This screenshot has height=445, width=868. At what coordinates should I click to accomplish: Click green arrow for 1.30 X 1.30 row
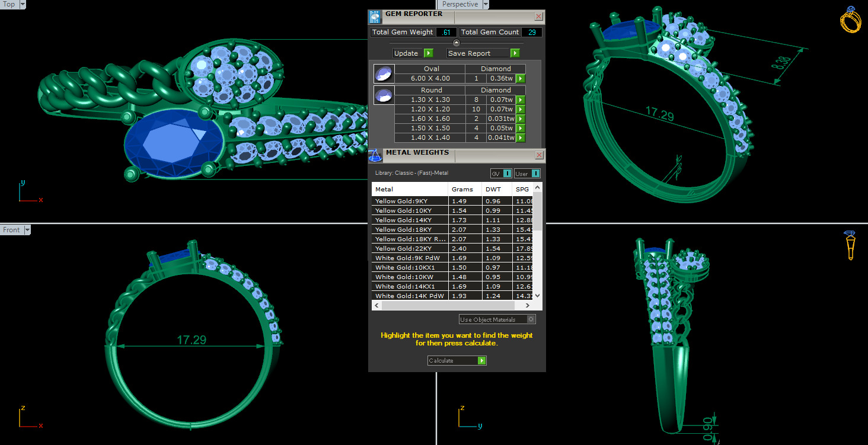(521, 100)
